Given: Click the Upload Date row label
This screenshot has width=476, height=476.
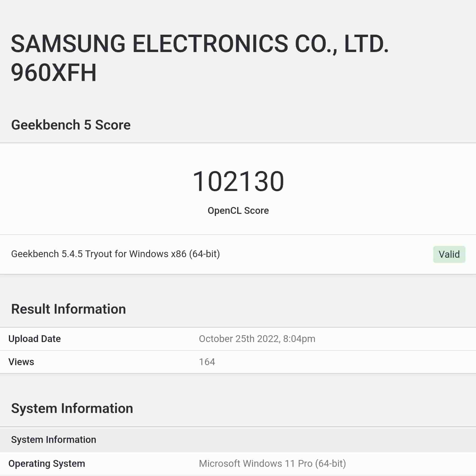Looking at the screenshot, I should click(35, 339).
